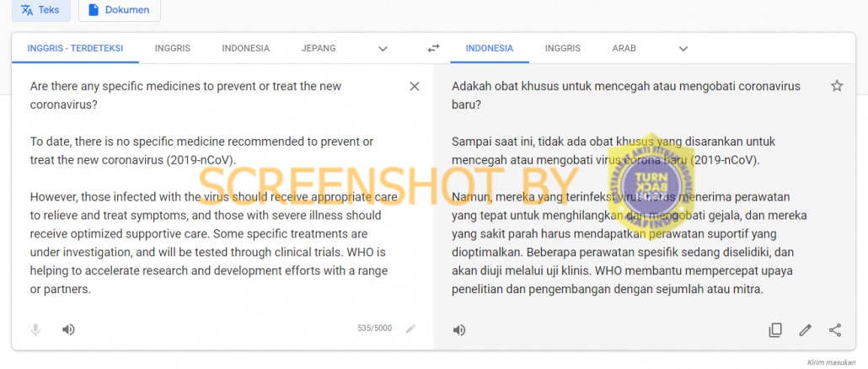Share the translation
868x369 pixels.
click(835, 330)
